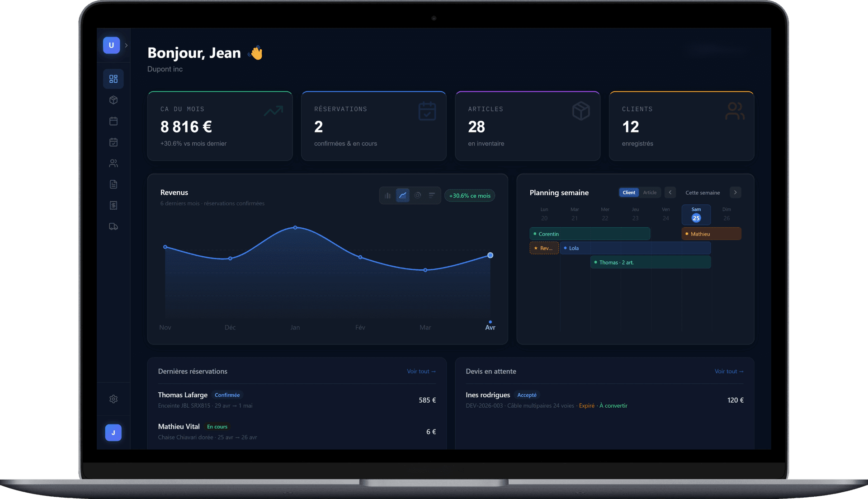Click the people icon on Clients card

735,111
